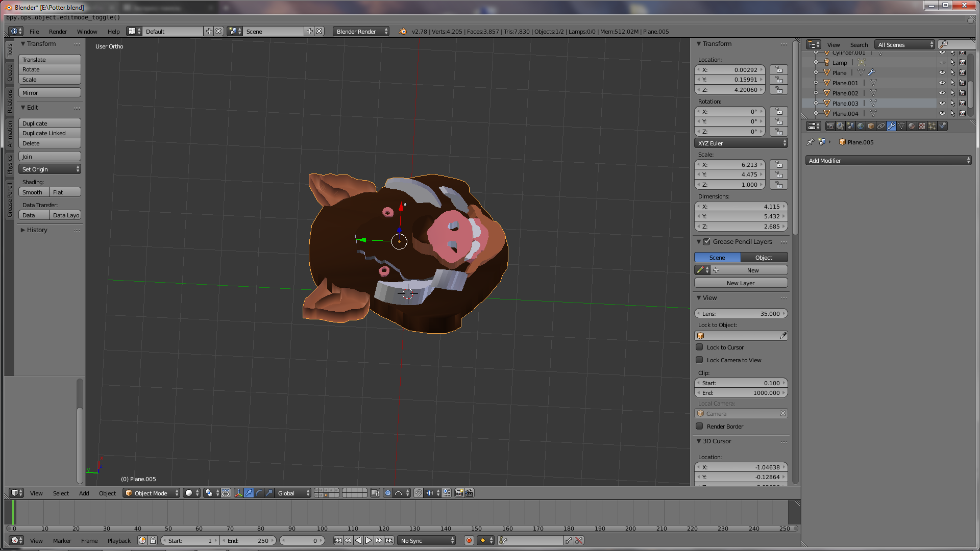Click the timeline record (auto keyframe) button
The height and width of the screenshot is (551, 980).
coord(469,540)
